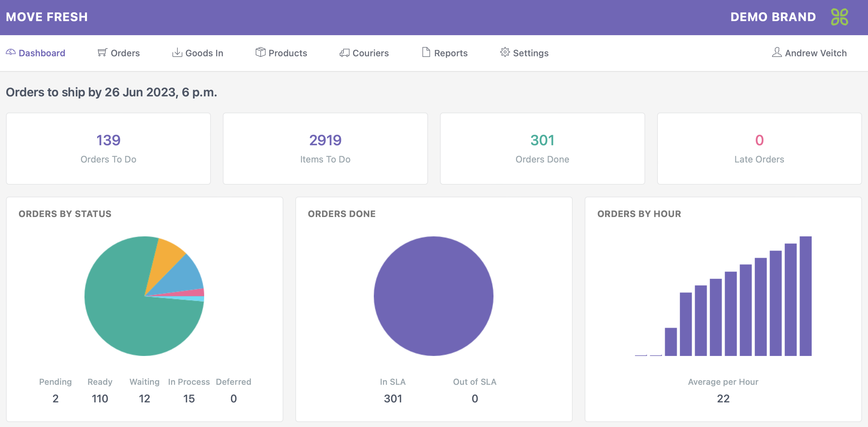Screen dimensions: 868x427
Task: Open the 301 Orders Done card
Action: [x=542, y=148]
